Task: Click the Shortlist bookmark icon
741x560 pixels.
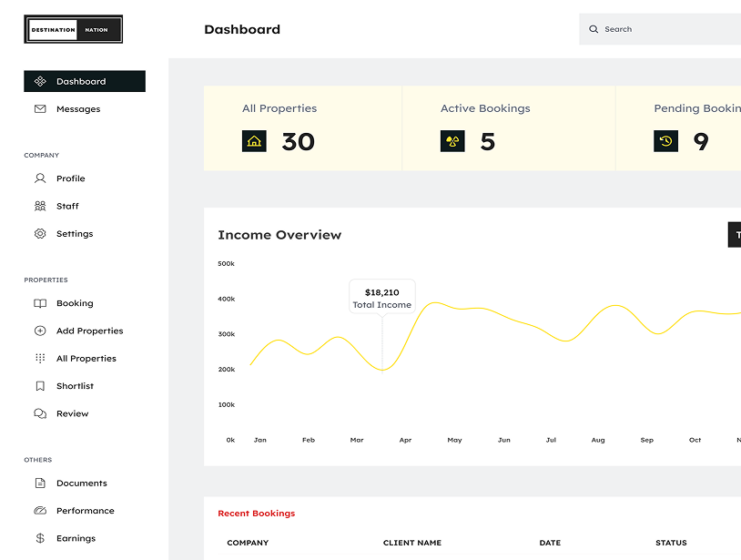Action: 40,386
